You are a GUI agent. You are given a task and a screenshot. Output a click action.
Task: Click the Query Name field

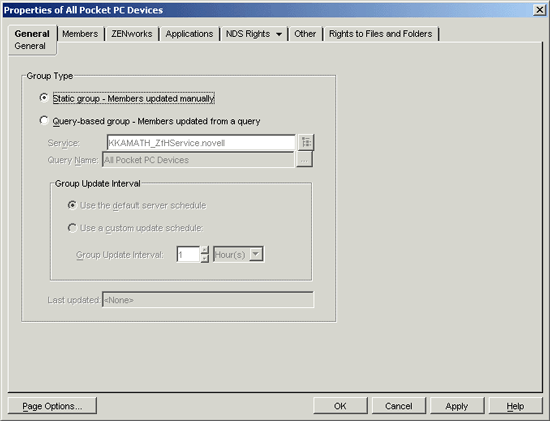click(198, 160)
